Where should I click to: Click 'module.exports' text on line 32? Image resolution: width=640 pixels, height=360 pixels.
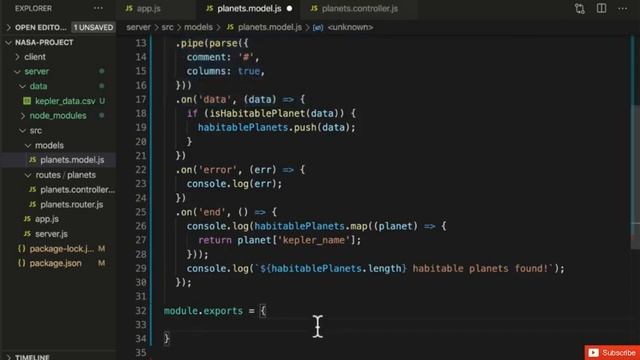(203, 311)
